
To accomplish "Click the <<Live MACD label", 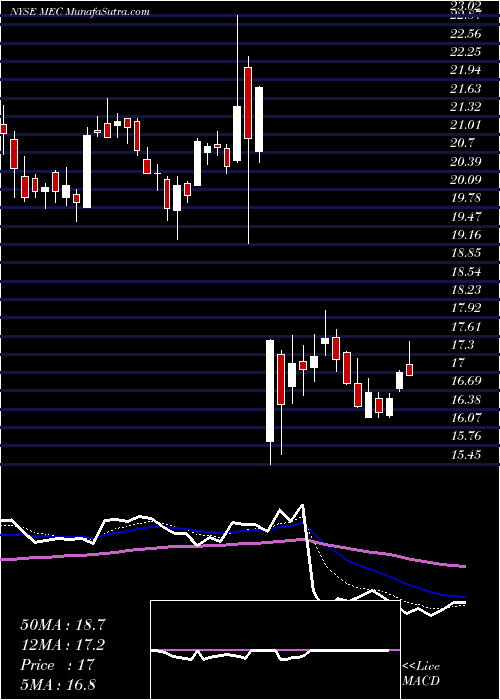I will pos(421,674).
